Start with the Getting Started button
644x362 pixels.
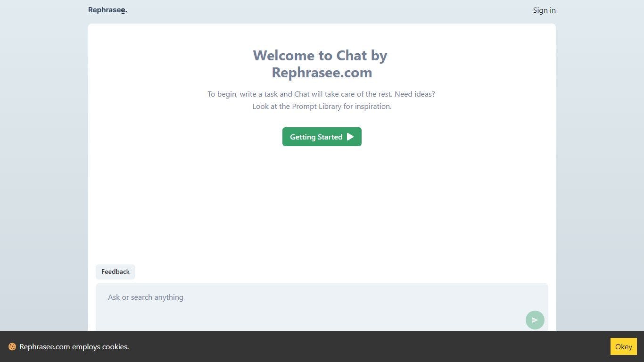322,137
